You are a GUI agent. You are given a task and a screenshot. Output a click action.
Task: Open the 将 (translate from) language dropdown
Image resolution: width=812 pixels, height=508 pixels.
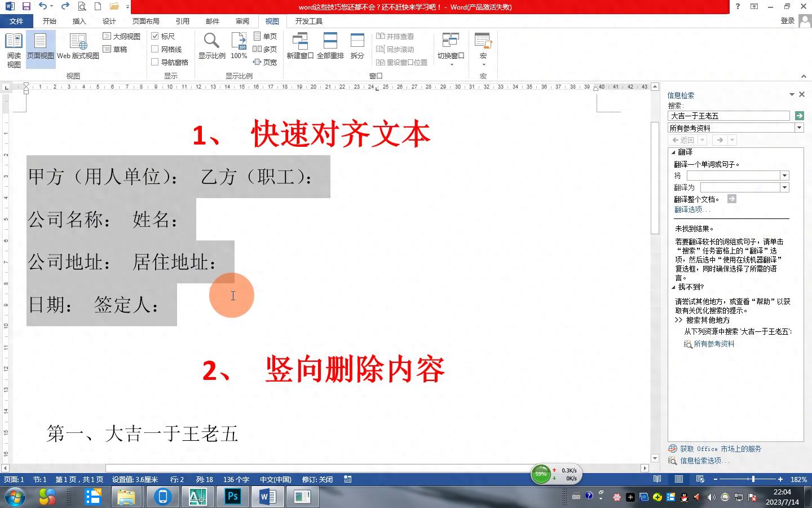[784, 176]
